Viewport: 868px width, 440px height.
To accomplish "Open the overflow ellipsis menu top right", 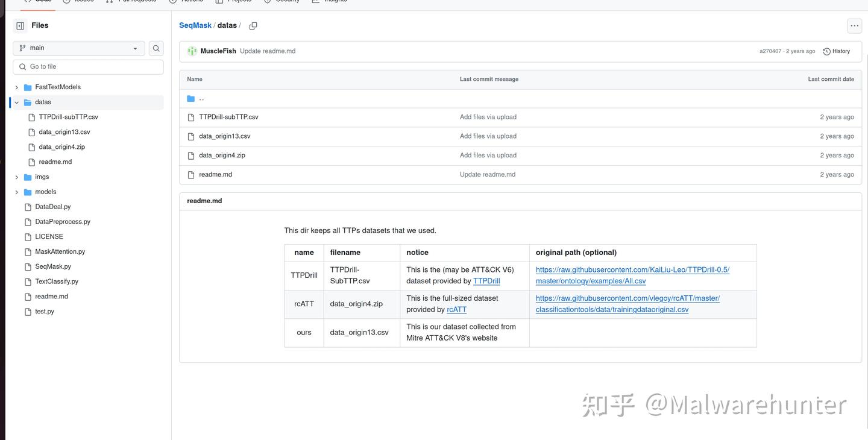I will pyautogui.click(x=854, y=25).
